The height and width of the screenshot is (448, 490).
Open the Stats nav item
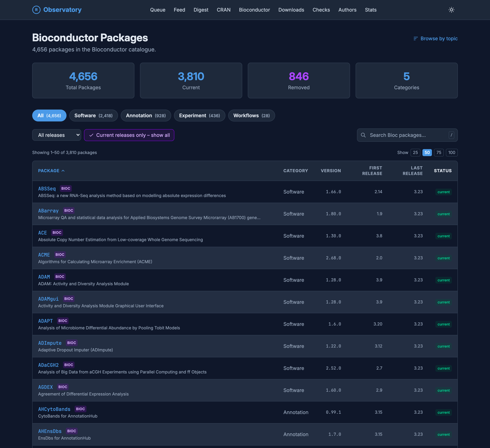click(371, 10)
